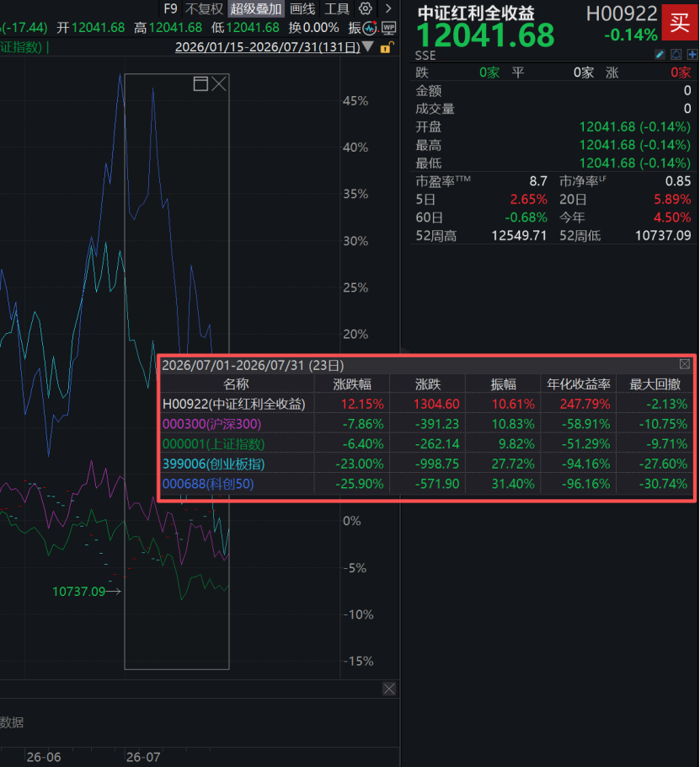Click the 市净率 value 0.85
This screenshot has width=700, height=767.
pyautogui.click(x=678, y=181)
